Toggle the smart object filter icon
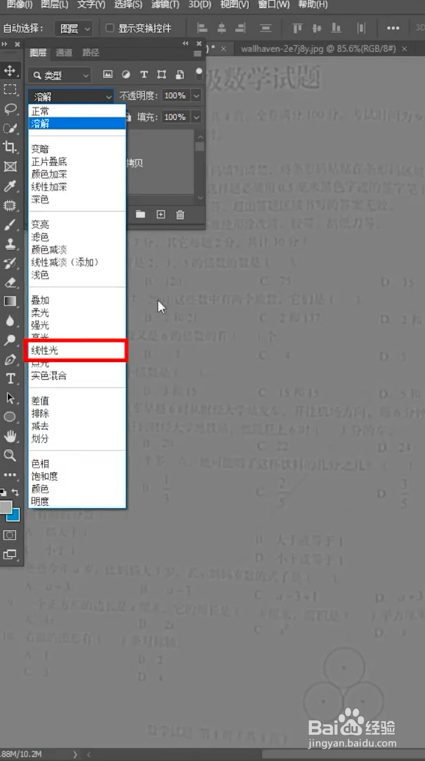 180,75
